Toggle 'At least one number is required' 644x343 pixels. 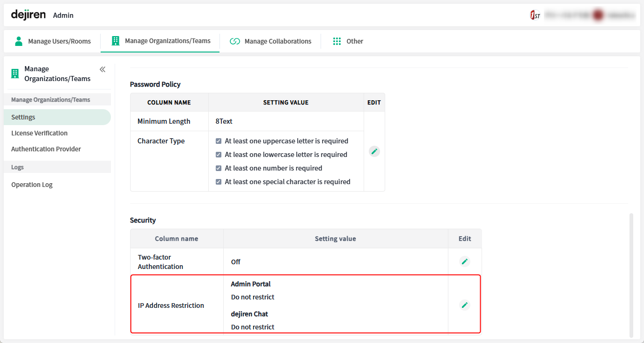[x=219, y=168]
